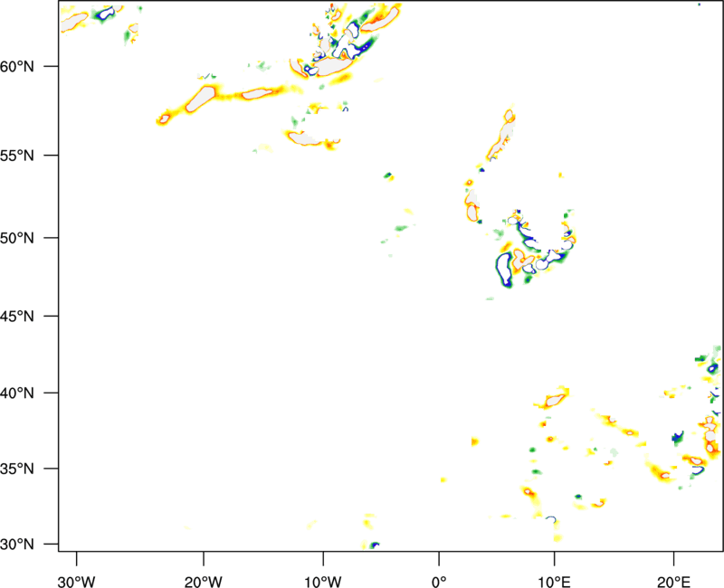The image size is (724, 588).
Task: Click the 45°N latitude label
Action: pos(17,317)
